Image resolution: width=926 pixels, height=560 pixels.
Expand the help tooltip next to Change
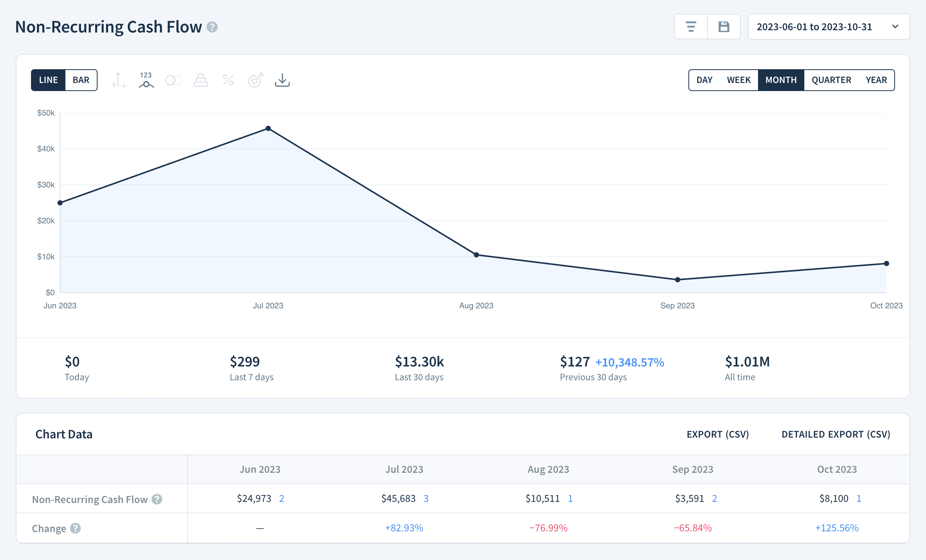[x=76, y=528]
